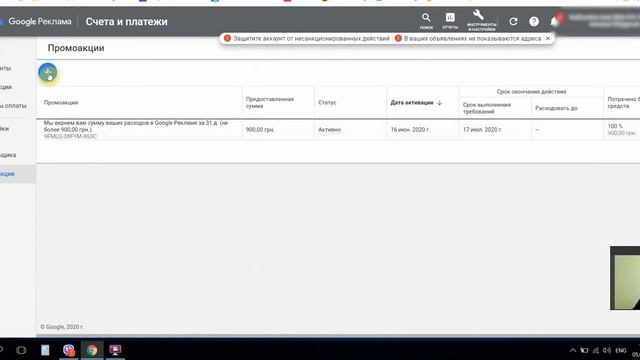Click the 16 июн. 2020 г. date cell
Viewport: 640px width, 360px height.
click(x=410, y=129)
